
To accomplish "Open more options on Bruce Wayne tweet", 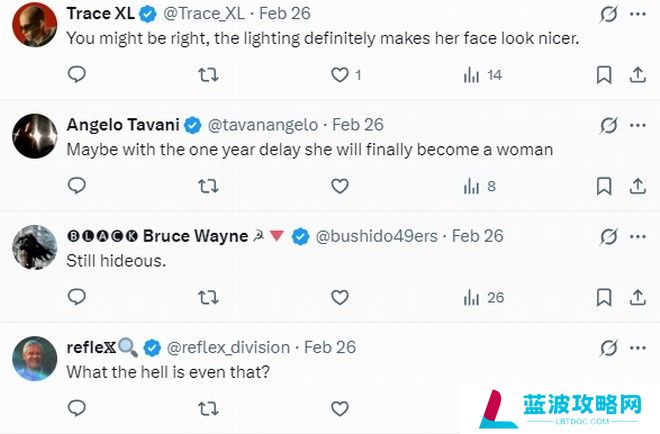I will (x=638, y=237).
